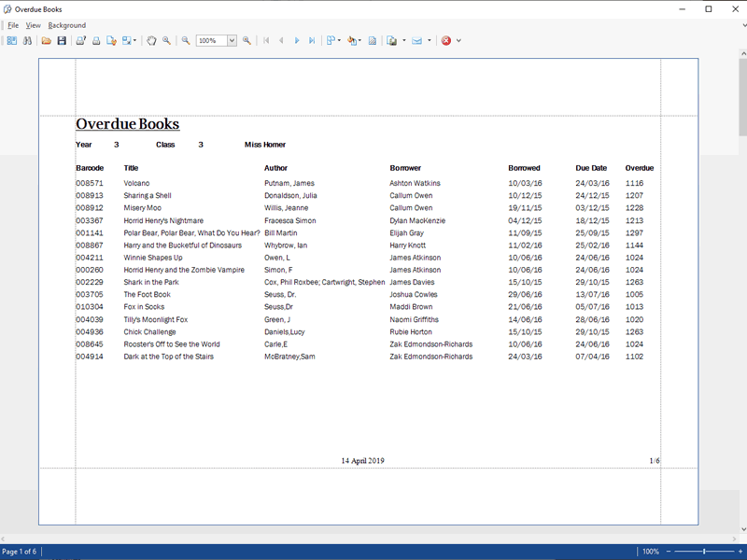Toggle the Hand tool
747x560 pixels.
coord(151,41)
